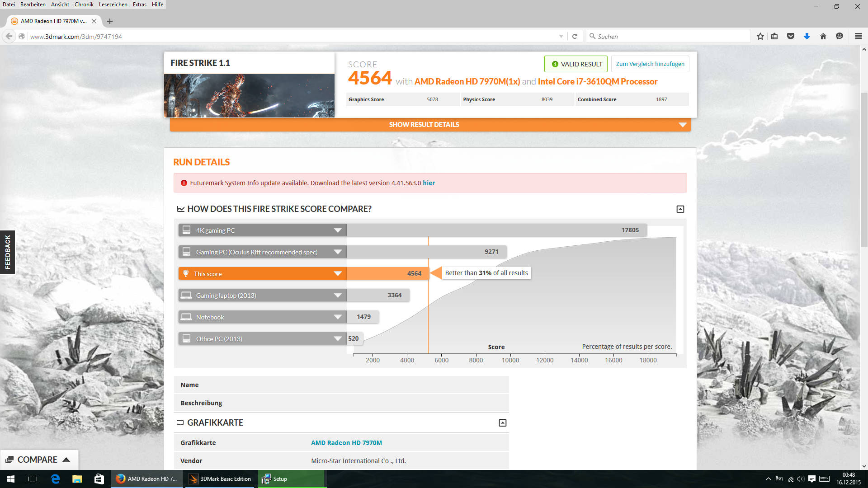Click Zum Vergleich hinzufügen button
This screenshot has height=488, width=868.
point(650,64)
